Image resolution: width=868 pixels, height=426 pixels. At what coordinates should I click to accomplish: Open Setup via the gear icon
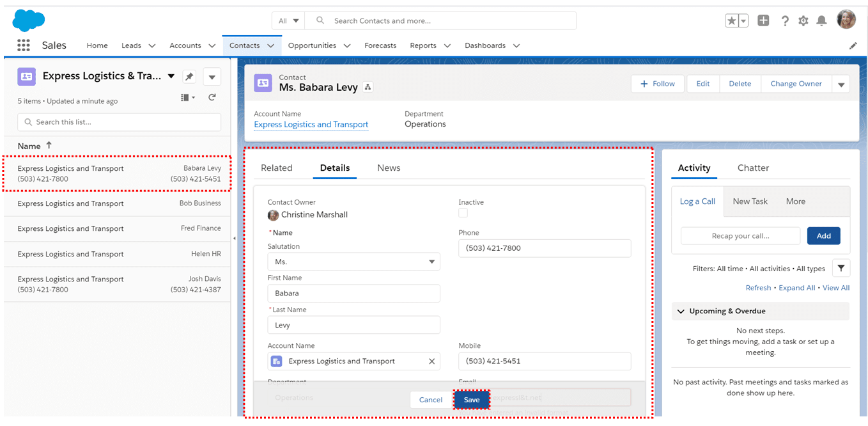[803, 20]
